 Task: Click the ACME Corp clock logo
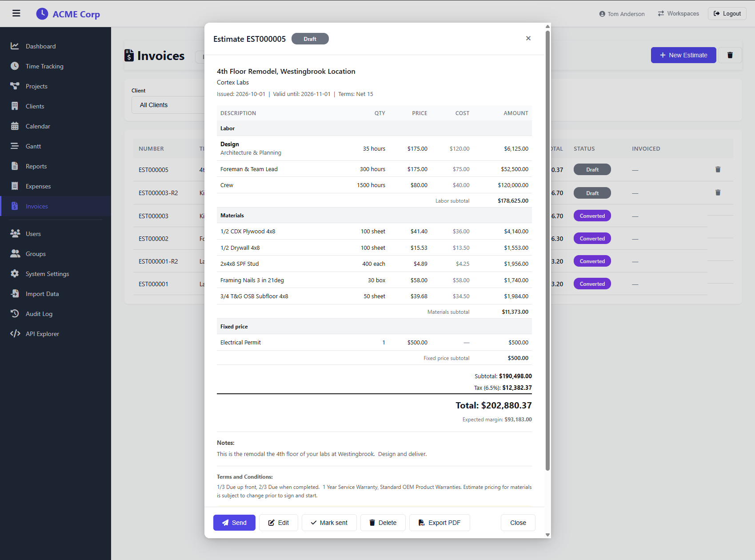42,14
